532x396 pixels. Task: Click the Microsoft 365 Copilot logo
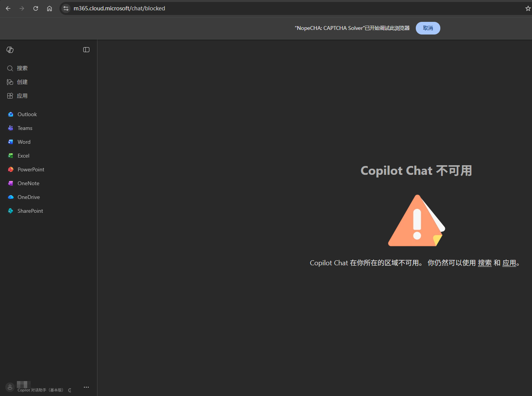(10, 50)
